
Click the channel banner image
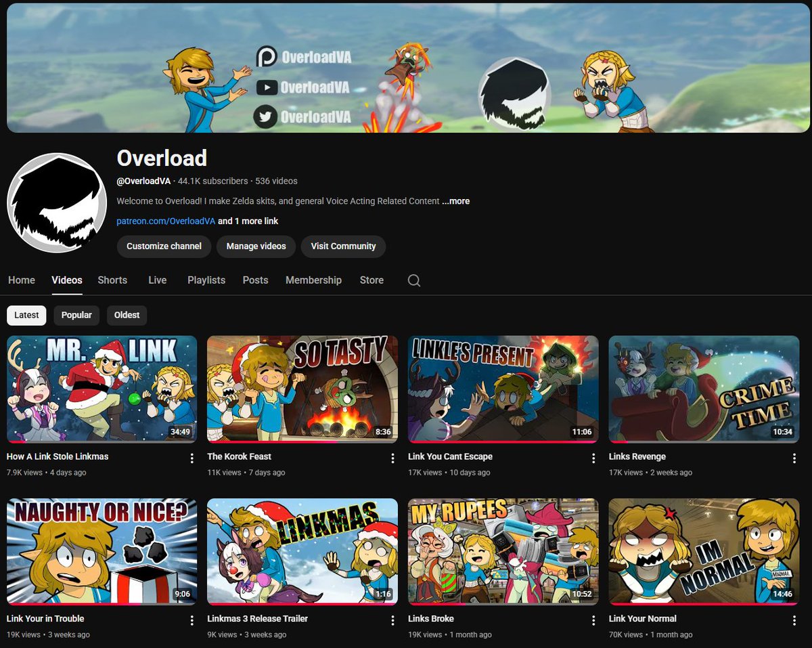coord(408,68)
